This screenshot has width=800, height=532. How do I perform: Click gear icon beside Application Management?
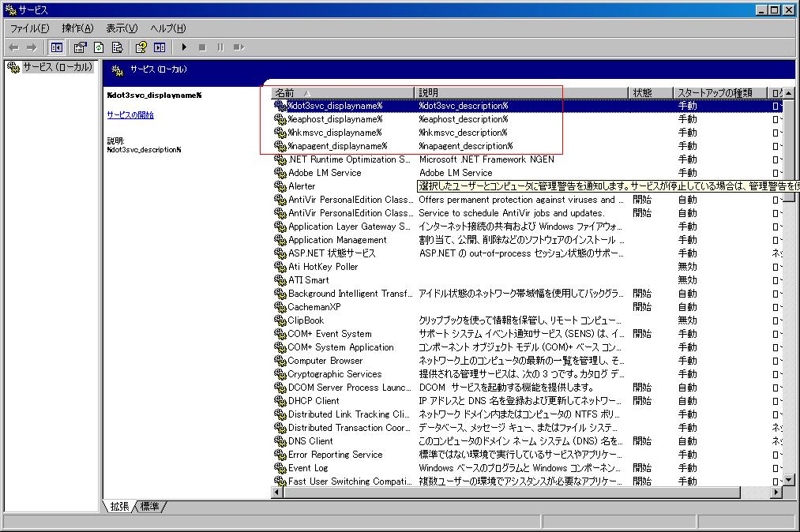pos(280,240)
